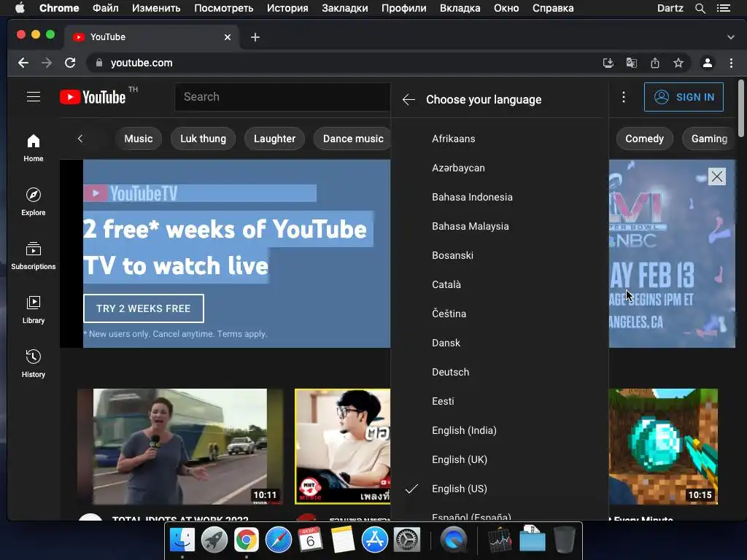Select Eesti language
The width and height of the screenshot is (747, 560).
[x=499, y=401]
